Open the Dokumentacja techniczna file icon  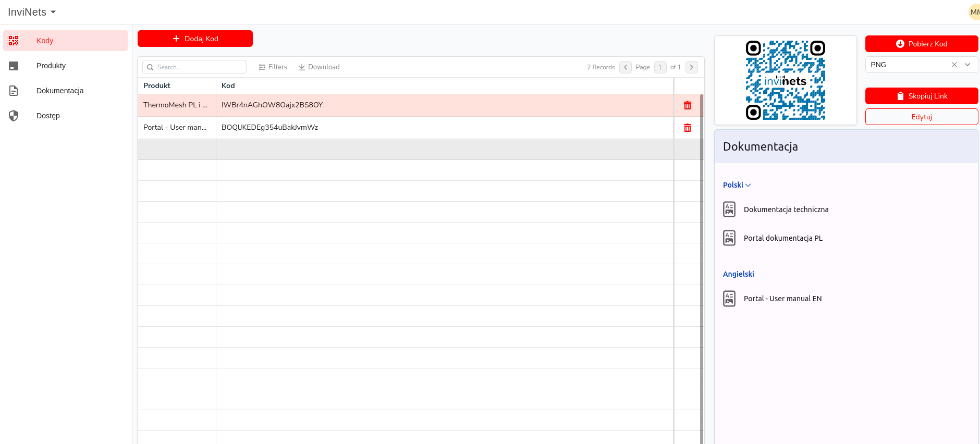click(729, 209)
